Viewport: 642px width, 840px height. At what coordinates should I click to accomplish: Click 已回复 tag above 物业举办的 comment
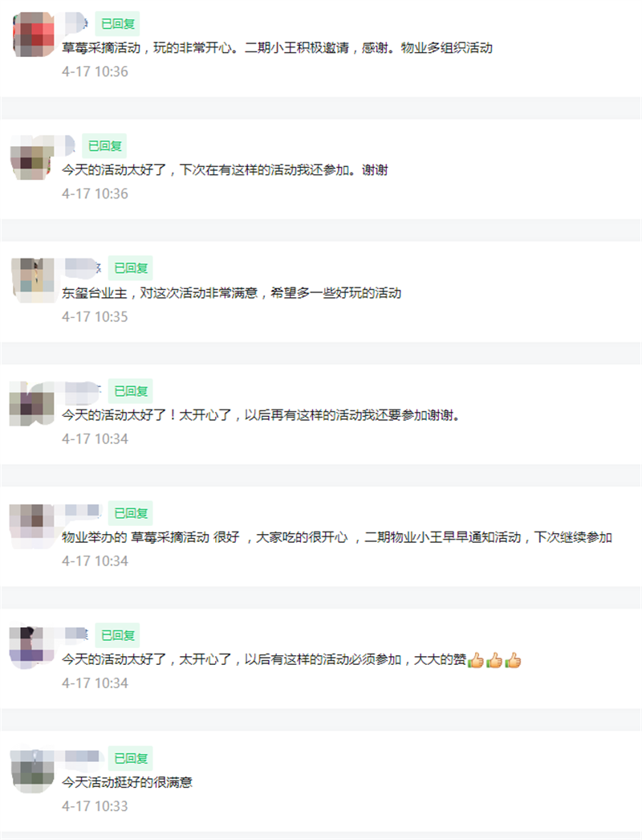pyautogui.click(x=131, y=513)
